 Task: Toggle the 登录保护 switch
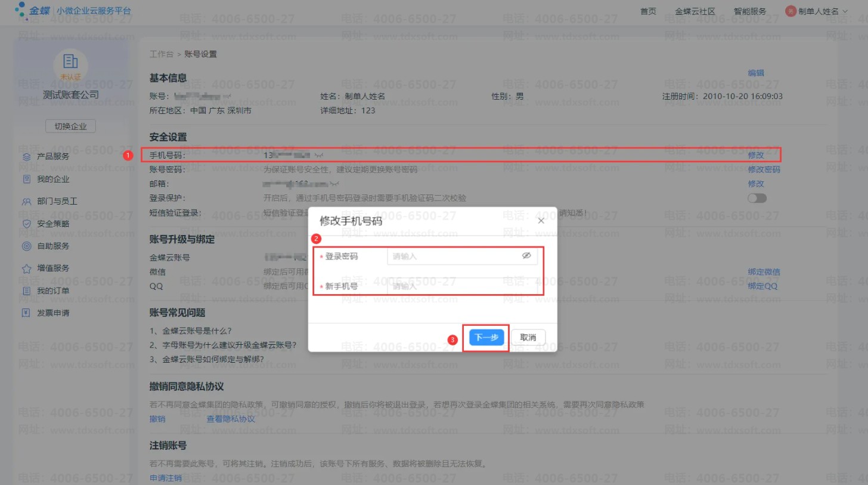(757, 198)
